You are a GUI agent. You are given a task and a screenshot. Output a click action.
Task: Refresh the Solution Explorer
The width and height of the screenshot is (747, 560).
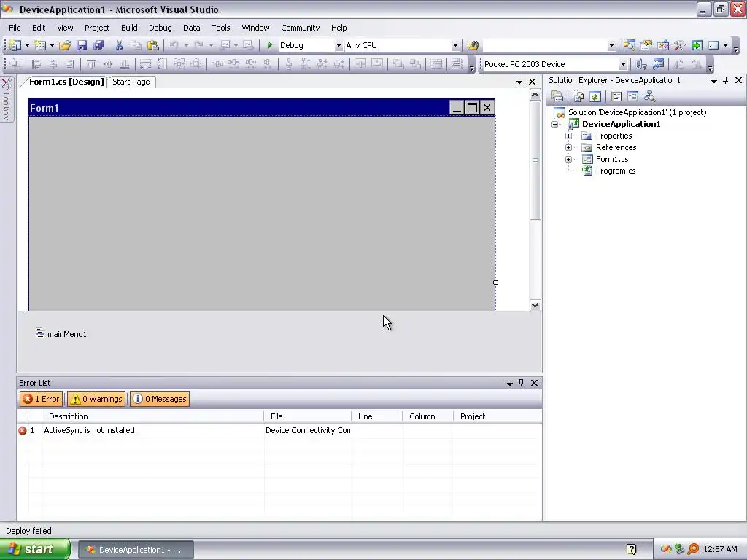pos(595,97)
